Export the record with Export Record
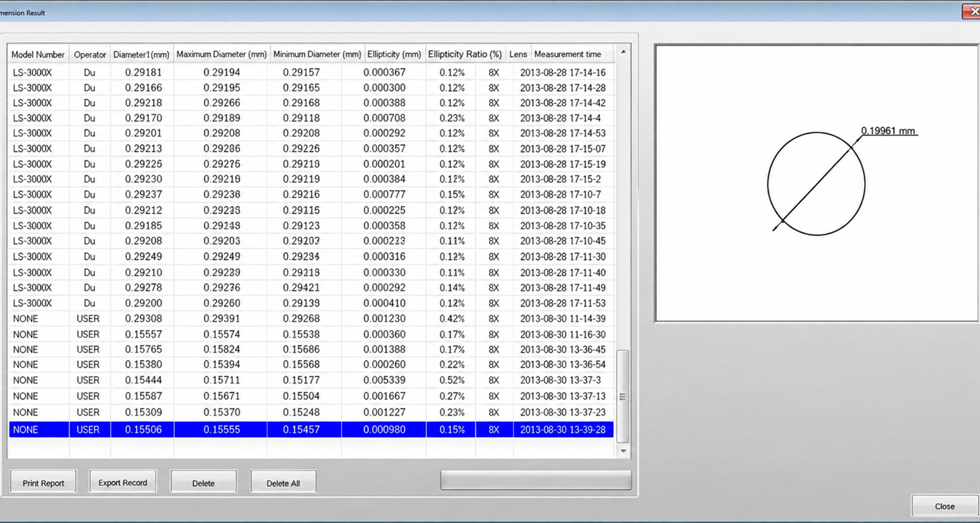 (x=122, y=482)
